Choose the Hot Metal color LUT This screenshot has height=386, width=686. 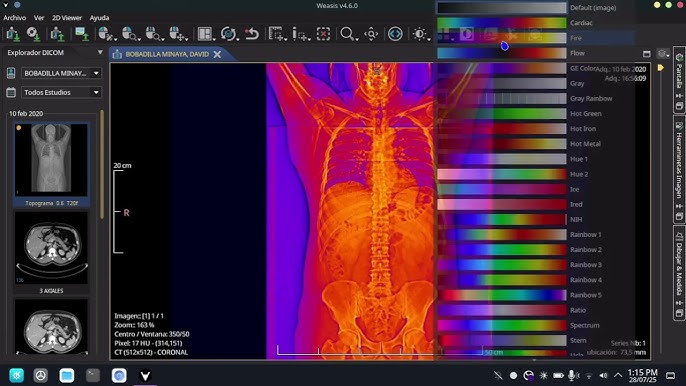[536, 144]
